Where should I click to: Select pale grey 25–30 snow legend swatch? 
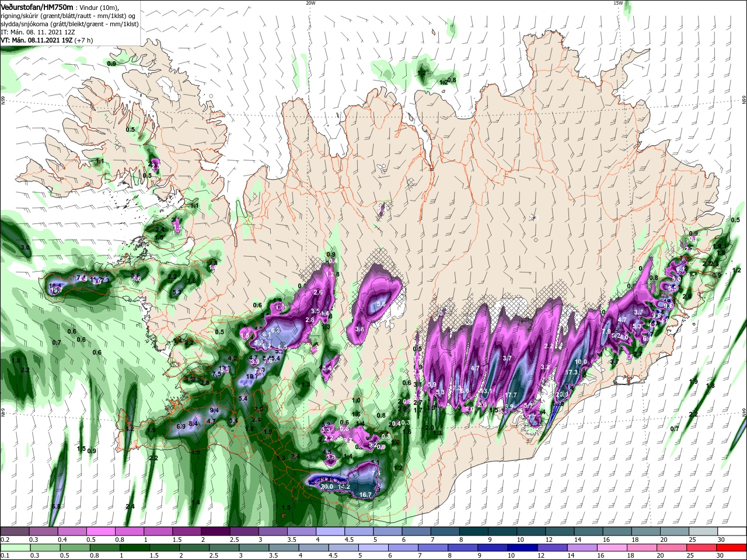pyautogui.click(x=704, y=531)
